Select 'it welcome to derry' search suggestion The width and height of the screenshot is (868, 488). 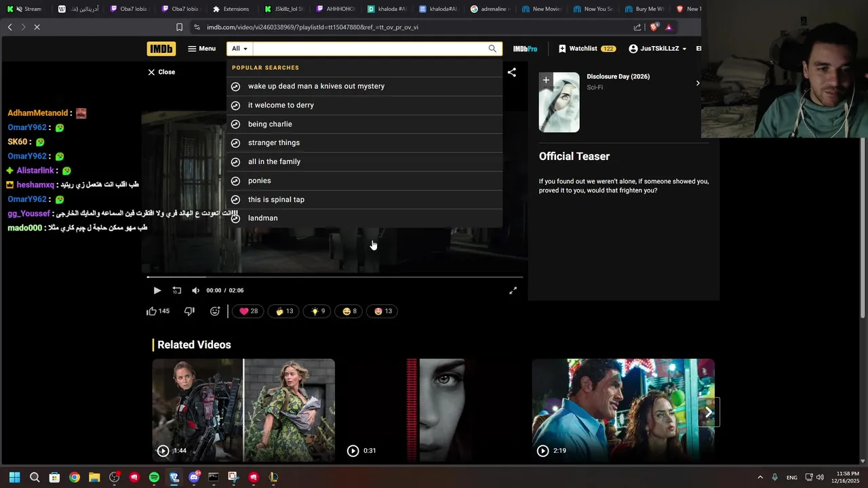(365, 105)
